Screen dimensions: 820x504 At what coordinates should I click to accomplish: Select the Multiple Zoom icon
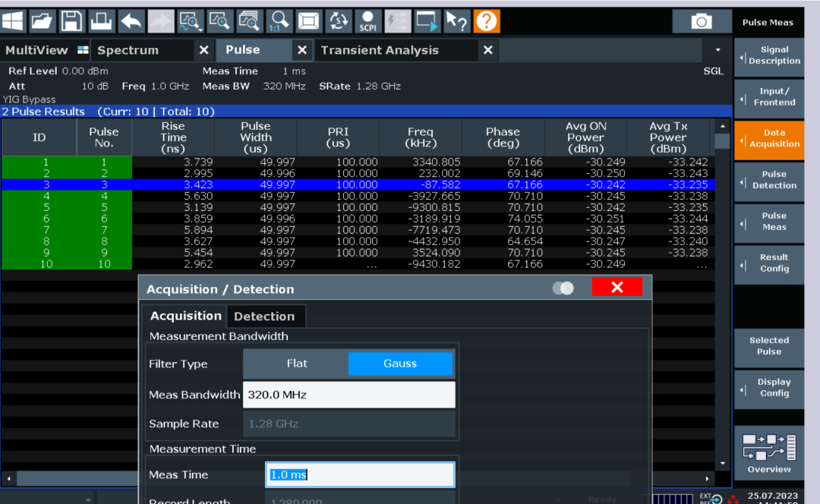coord(250,21)
